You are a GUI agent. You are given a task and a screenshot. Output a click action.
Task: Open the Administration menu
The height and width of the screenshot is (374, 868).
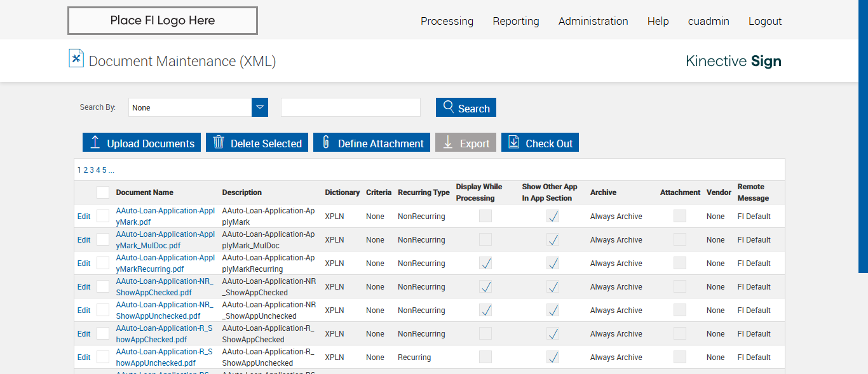593,21
